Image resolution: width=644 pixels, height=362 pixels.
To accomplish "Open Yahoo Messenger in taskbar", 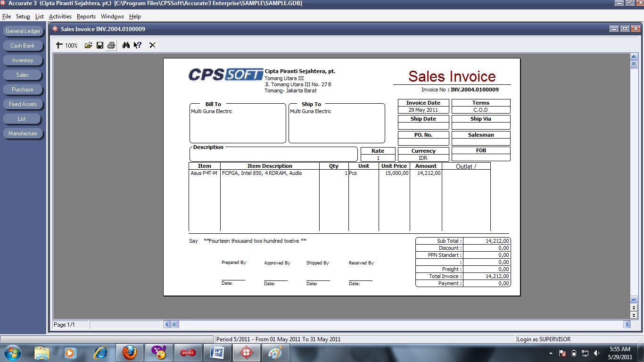I will pyautogui.click(x=159, y=353).
